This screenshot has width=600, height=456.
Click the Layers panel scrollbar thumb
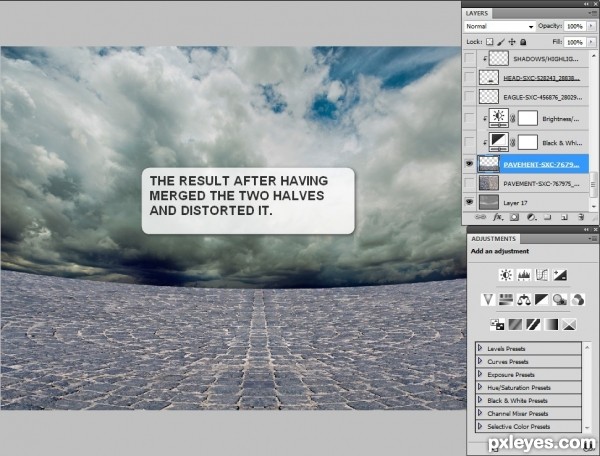coord(593,185)
